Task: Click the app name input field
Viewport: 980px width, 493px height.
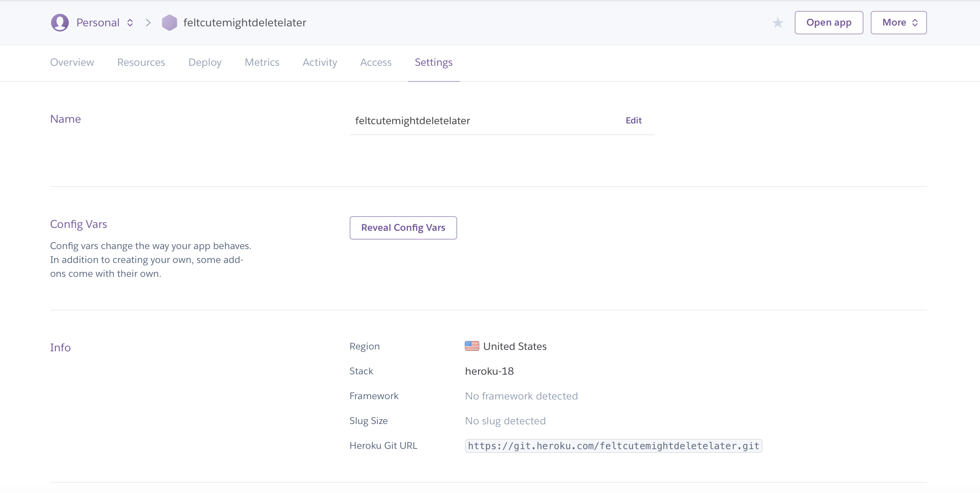Action: (501, 121)
